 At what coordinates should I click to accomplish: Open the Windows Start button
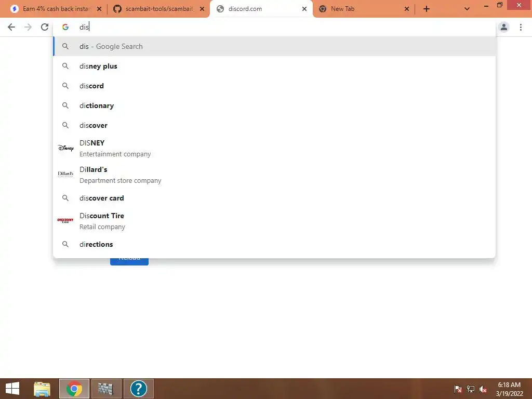tap(12, 389)
